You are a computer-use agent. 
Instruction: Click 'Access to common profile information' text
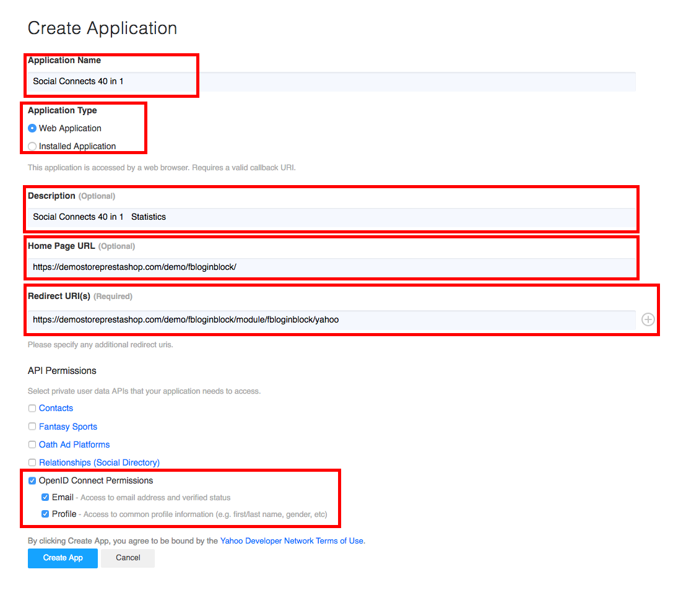point(205,514)
